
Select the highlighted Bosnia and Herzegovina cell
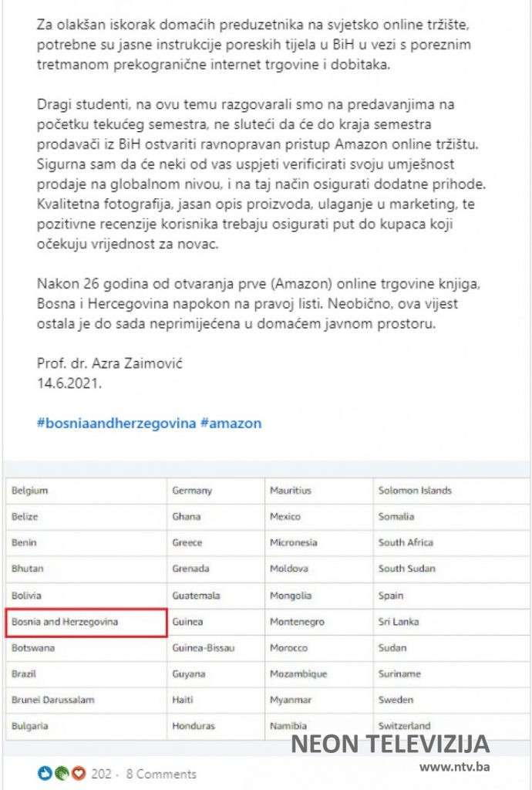point(86,622)
